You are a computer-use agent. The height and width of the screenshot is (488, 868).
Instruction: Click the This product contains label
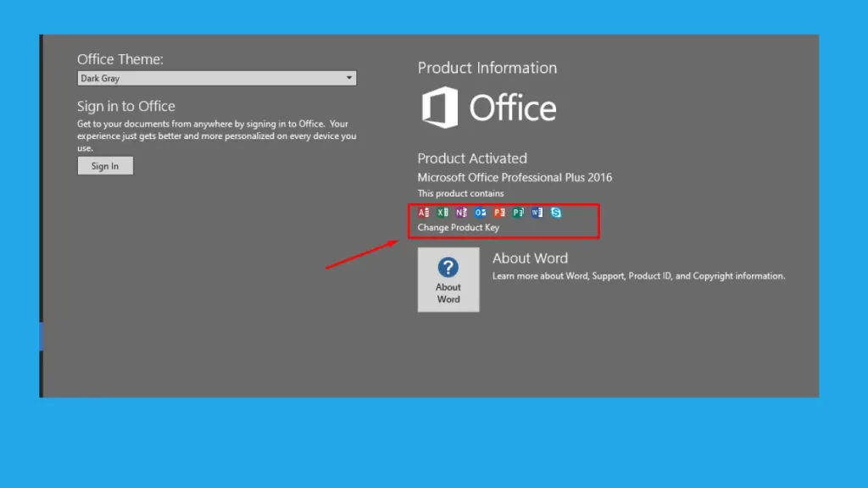tap(460, 193)
